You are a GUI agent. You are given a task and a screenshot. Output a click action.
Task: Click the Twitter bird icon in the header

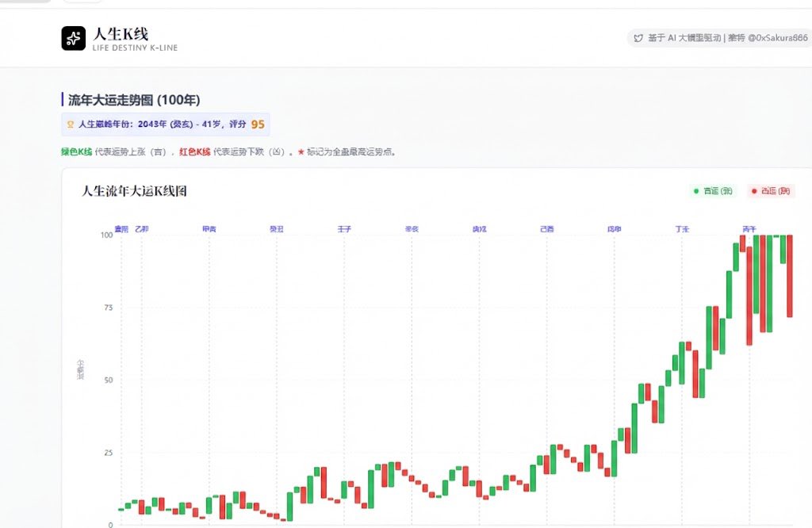tap(638, 38)
